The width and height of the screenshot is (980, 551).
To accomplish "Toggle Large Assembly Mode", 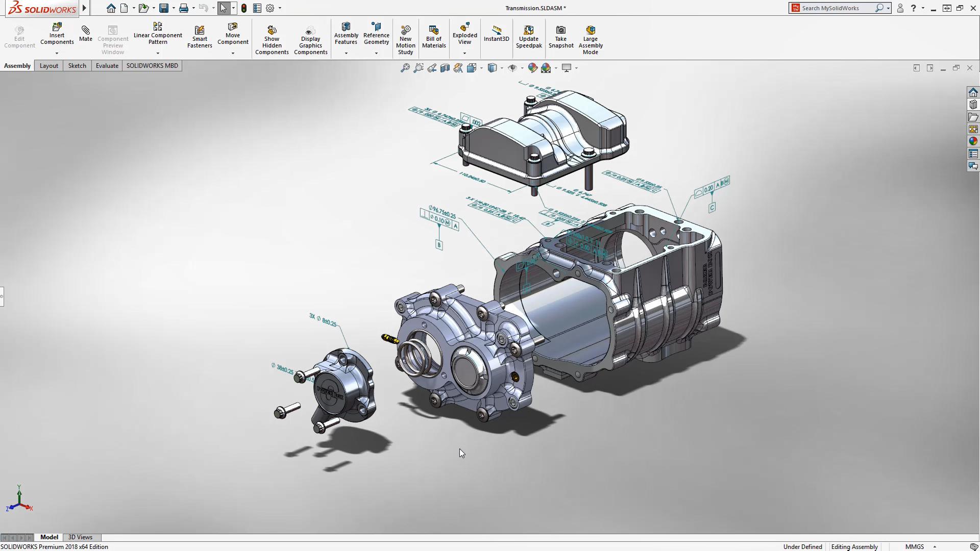I will 590,31.
